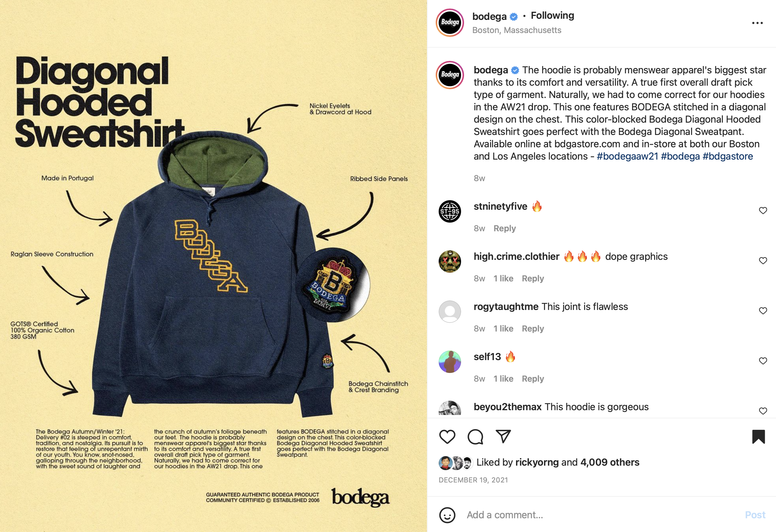The height and width of the screenshot is (532, 776).
Task: Open the #bodegaaw21 hashtag
Action: [627, 156]
